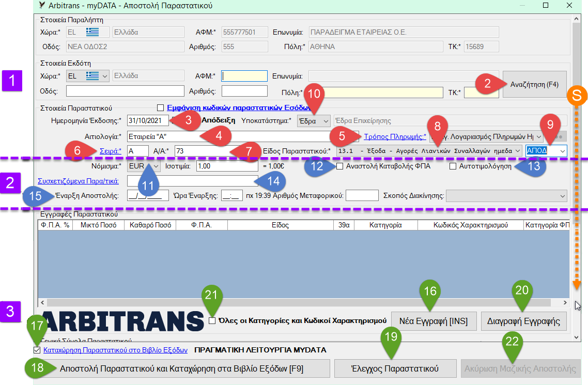Viewport: 588px width, 385px height.
Task: Click the Νέα Εγγραφή [INS] button
Action: [434, 321]
